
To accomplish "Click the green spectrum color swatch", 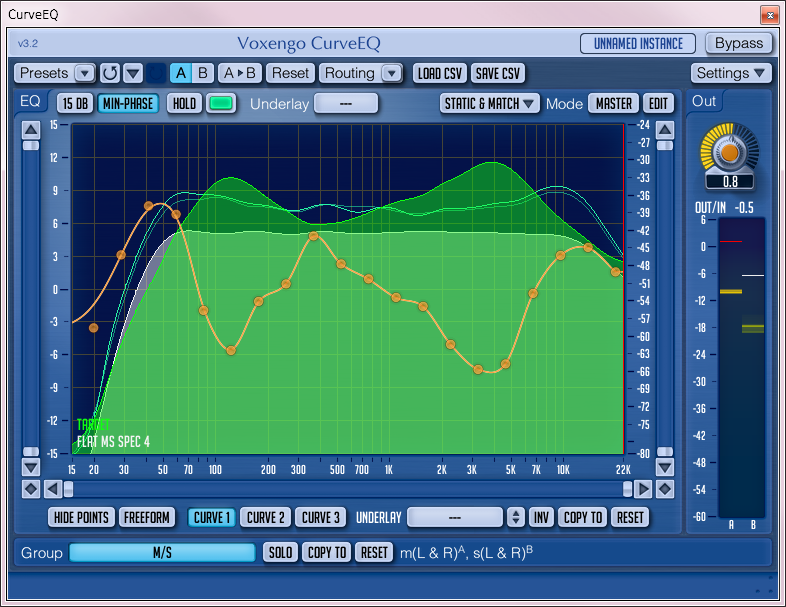I will click(221, 104).
